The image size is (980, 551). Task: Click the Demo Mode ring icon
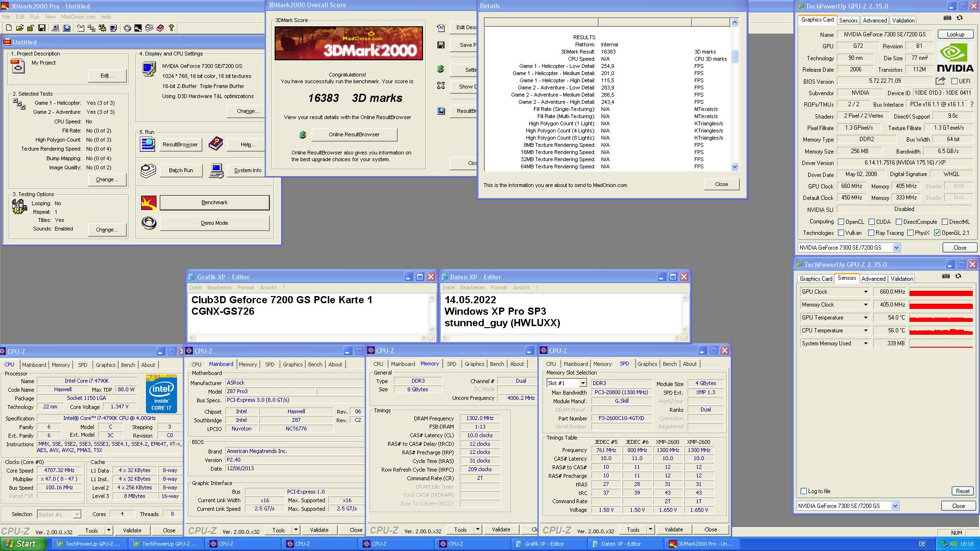(149, 223)
